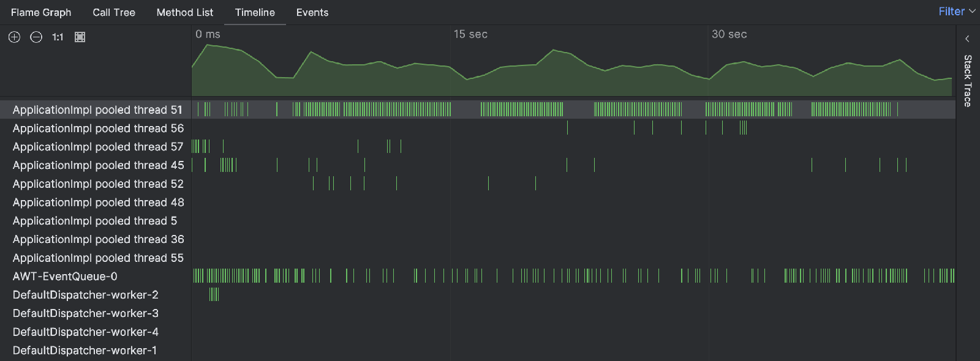The height and width of the screenshot is (361, 980).
Task: Select ApplicationImpl pooled thread 5 row
Action: [478, 220]
